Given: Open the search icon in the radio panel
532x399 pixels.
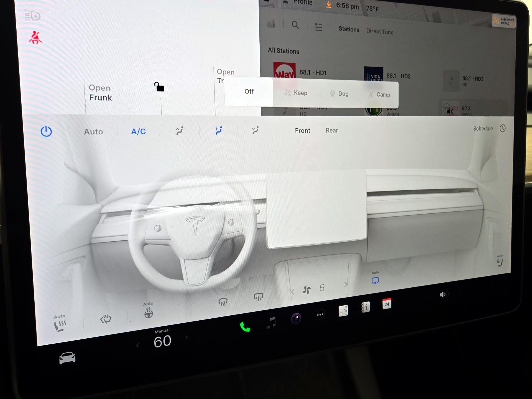Looking at the screenshot, I should [x=295, y=25].
